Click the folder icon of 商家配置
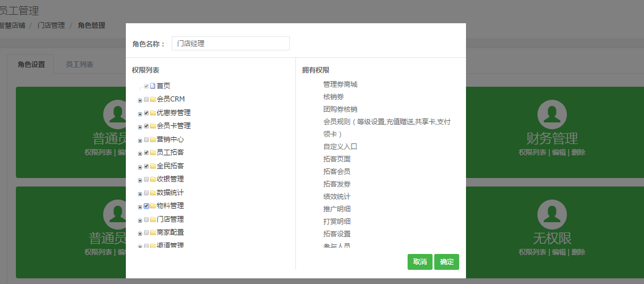 tap(153, 233)
